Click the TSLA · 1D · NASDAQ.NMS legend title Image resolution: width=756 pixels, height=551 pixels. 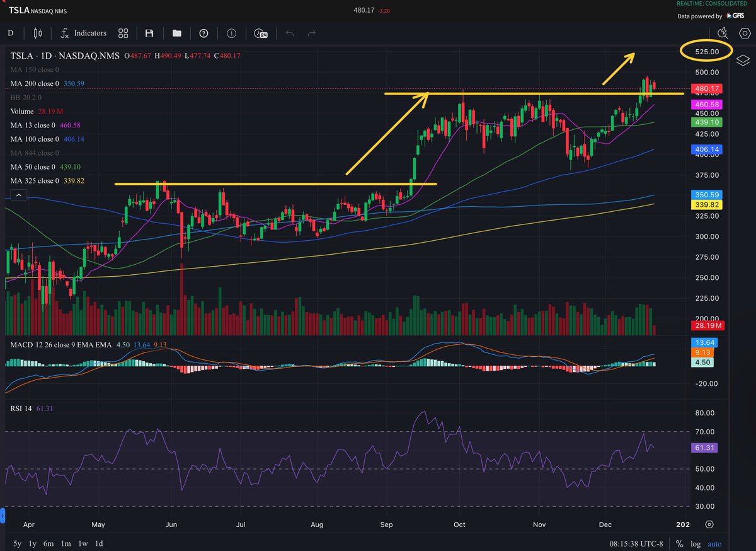(66, 55)
